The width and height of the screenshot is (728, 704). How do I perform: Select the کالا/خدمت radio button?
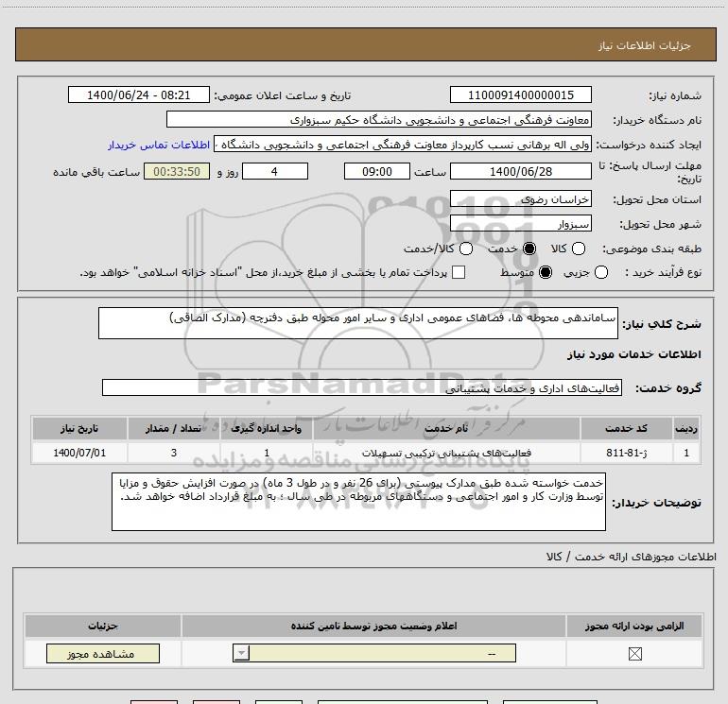pyautogui.click(x=466, y=249)
